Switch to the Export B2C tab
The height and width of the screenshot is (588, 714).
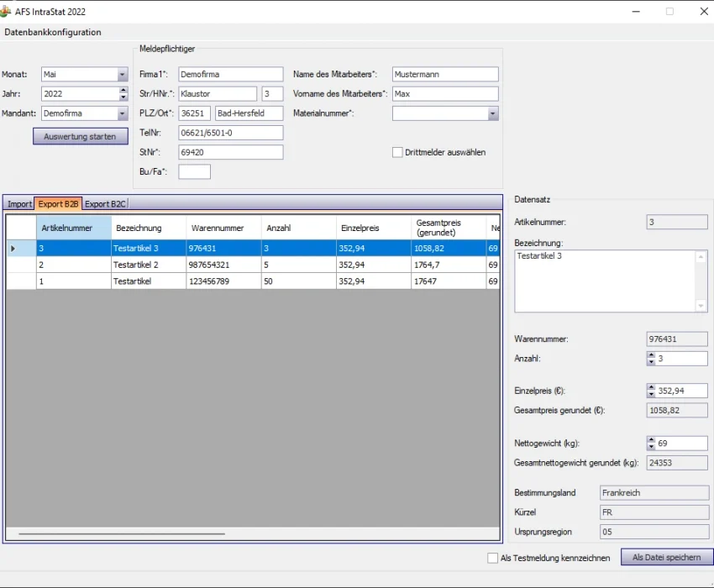click(105, 204)
